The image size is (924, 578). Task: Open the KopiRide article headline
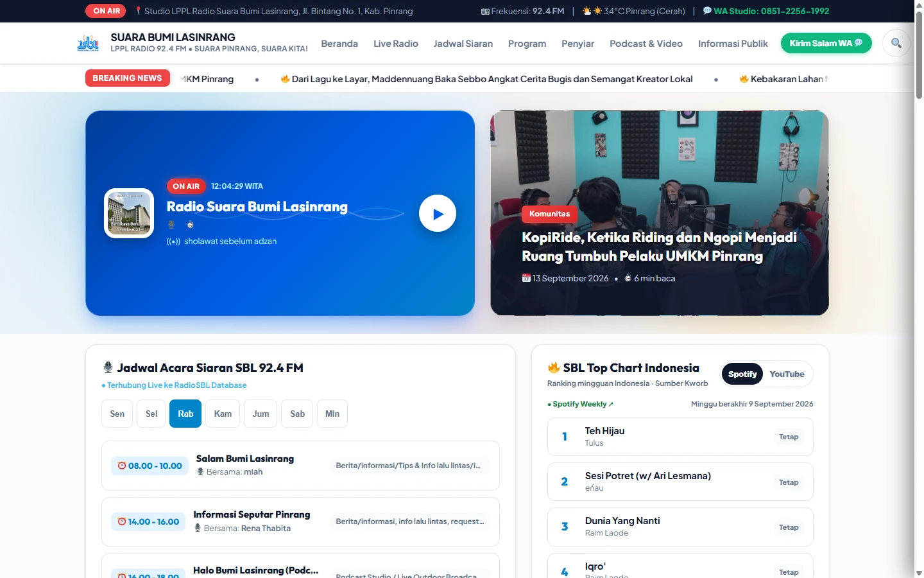pyautogui.click(x=660, y=247)
